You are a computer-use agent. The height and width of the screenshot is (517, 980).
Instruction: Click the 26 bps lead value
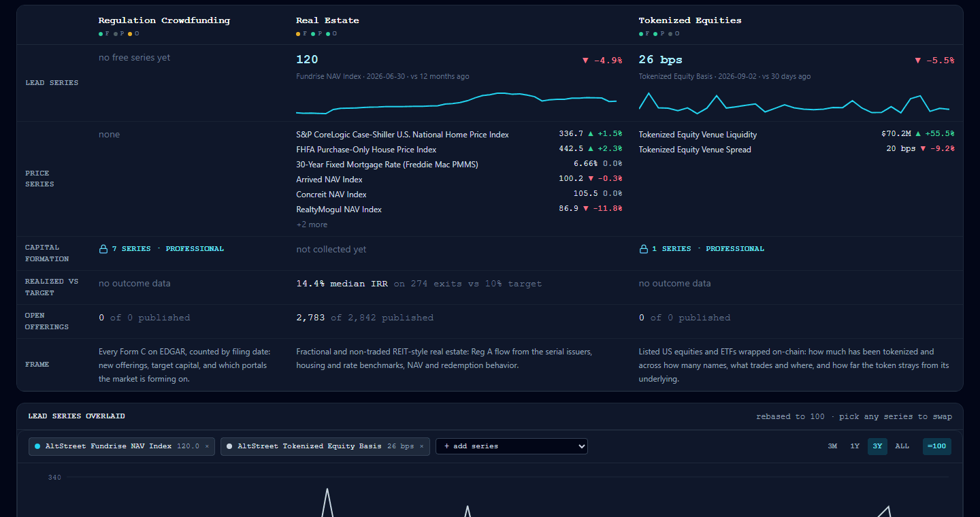[x=661, y=60]
